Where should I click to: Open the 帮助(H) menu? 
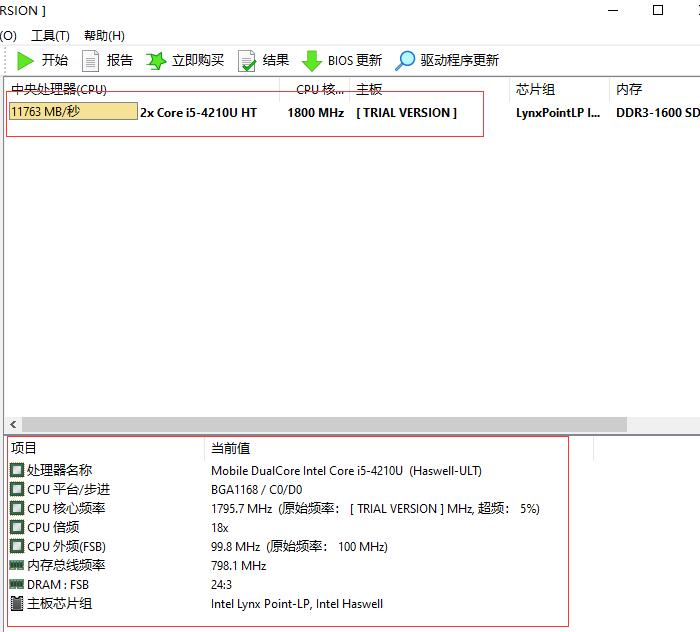(x=104, y=36)
